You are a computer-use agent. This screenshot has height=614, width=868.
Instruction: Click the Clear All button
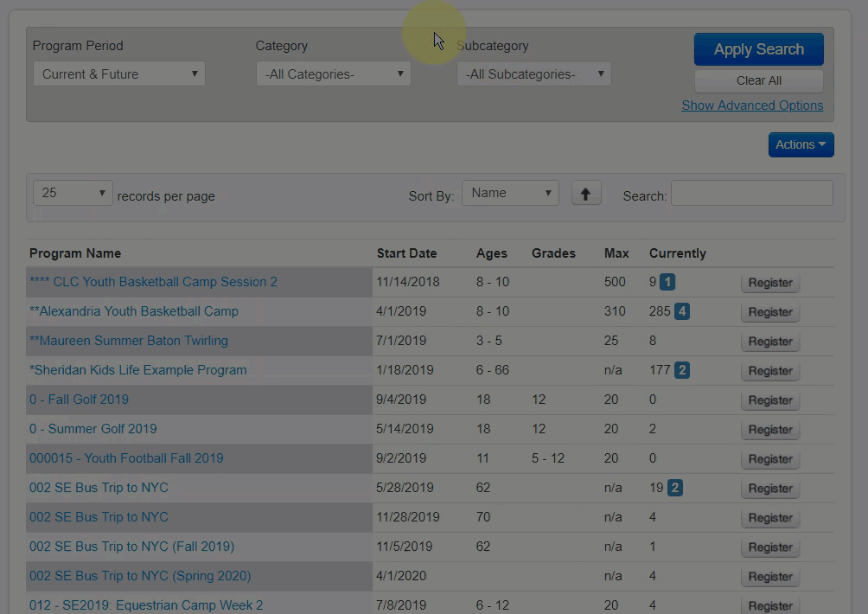click(x=758, y=80)
